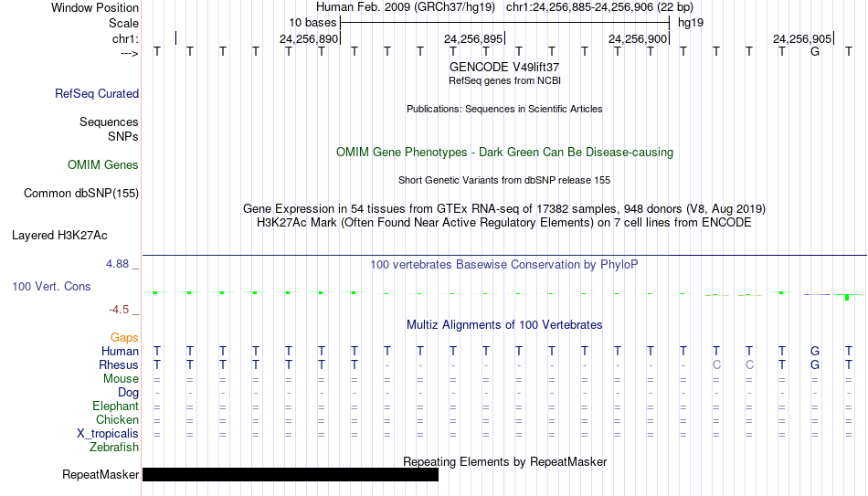
Task: Click the chr1: ruler label
Action: 126,38
